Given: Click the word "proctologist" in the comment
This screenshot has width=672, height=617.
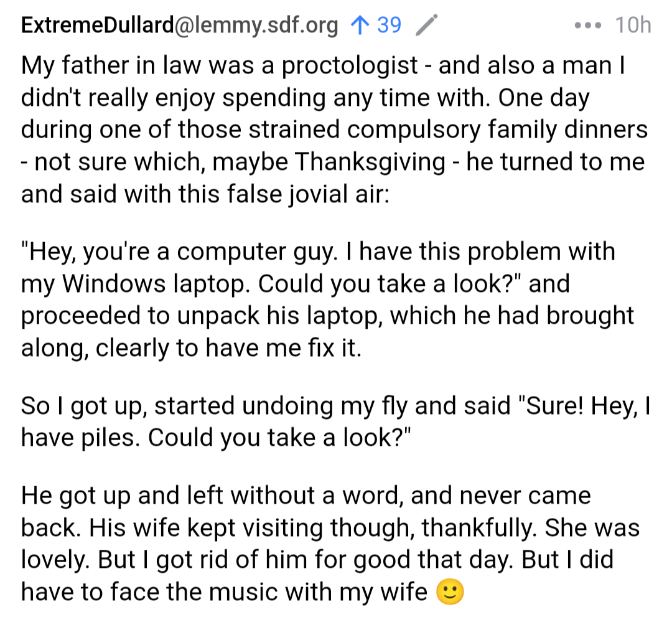Looking at the screenshot, I should click(350, 66).
